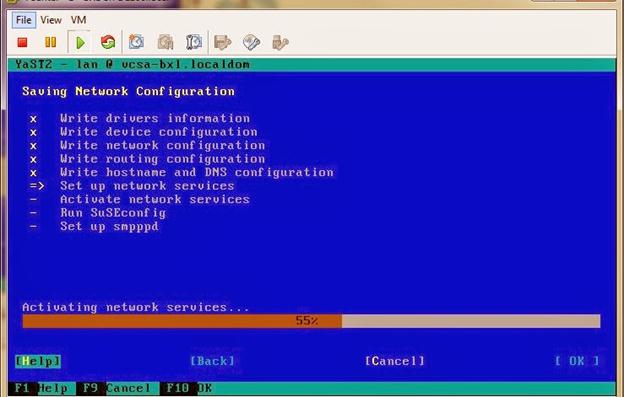
Task: Take a snapshot using the clock camera icon
Action: point(136,42)
